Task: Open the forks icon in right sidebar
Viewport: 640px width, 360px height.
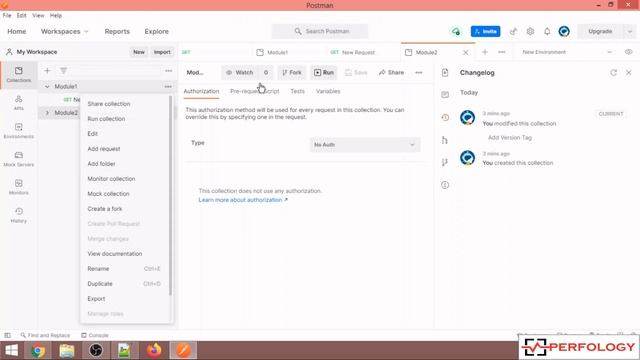Action: [x=445, y=162]
